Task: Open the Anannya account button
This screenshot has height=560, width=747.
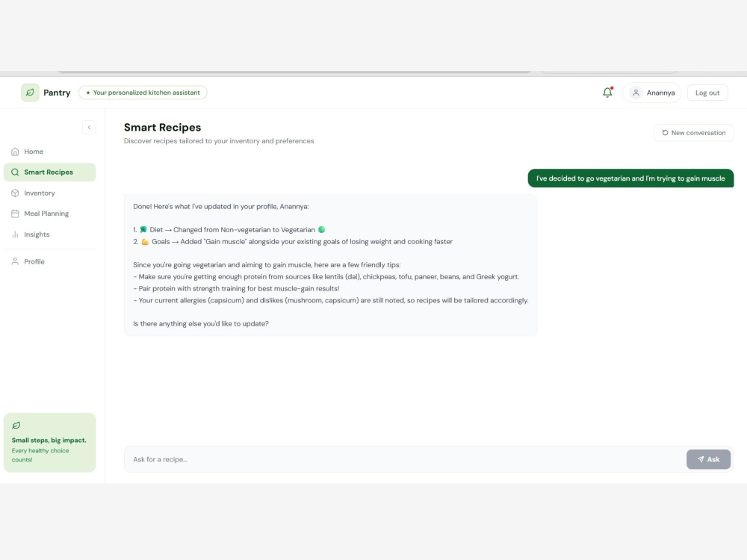Action: point(651,93)
